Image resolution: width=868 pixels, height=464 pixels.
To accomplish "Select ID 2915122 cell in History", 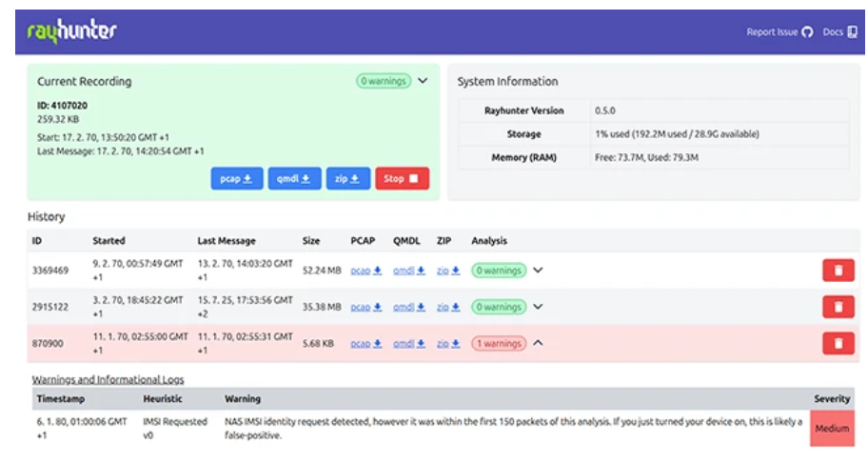I will (50, 307).
